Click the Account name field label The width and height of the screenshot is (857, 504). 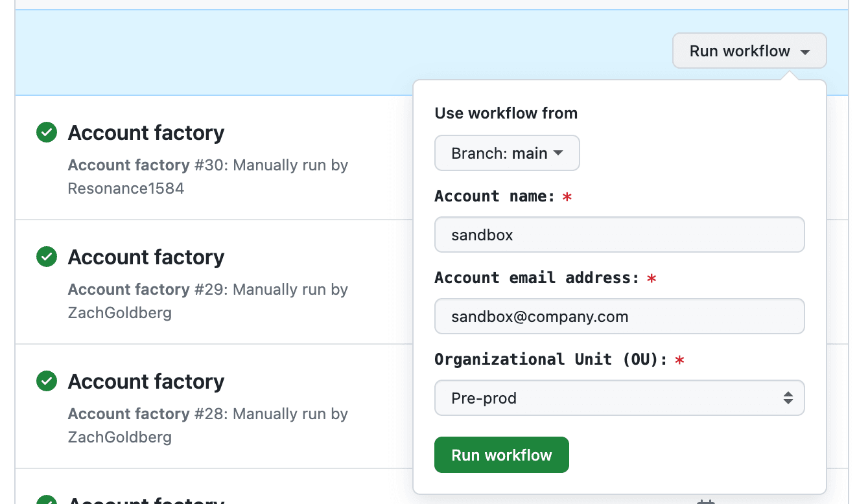click(x=495, y=196)
